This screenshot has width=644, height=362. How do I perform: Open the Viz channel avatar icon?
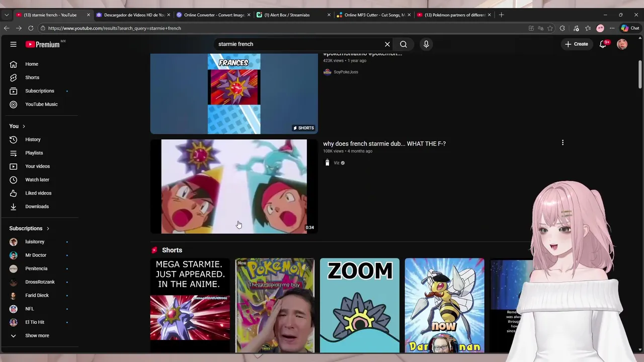click(x=327, y=162)
